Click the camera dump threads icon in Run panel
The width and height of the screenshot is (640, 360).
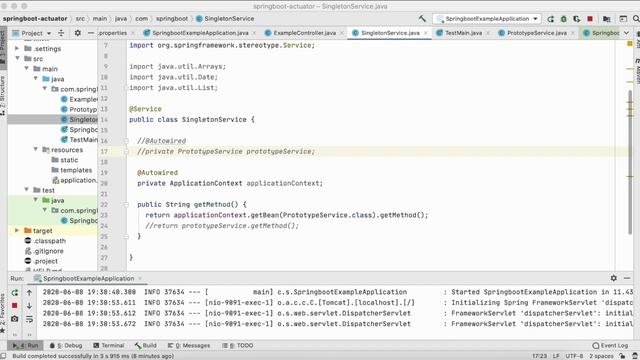[15, 319]
